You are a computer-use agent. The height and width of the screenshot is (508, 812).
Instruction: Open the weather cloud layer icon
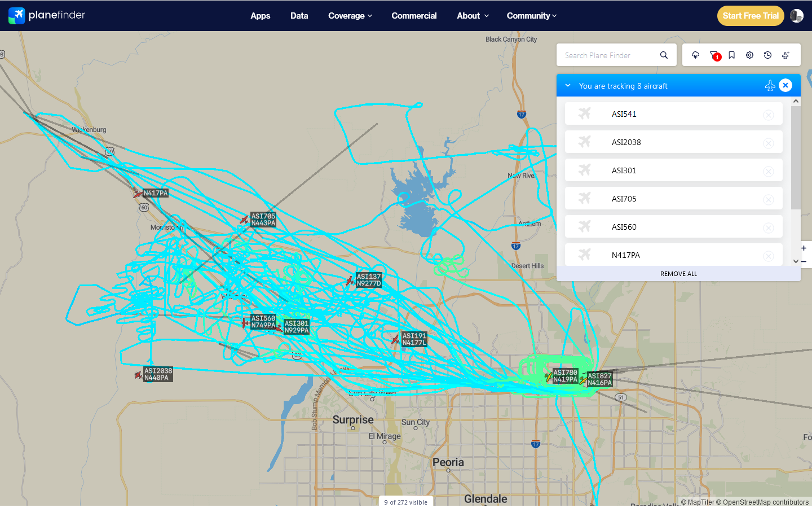(695, 55)
